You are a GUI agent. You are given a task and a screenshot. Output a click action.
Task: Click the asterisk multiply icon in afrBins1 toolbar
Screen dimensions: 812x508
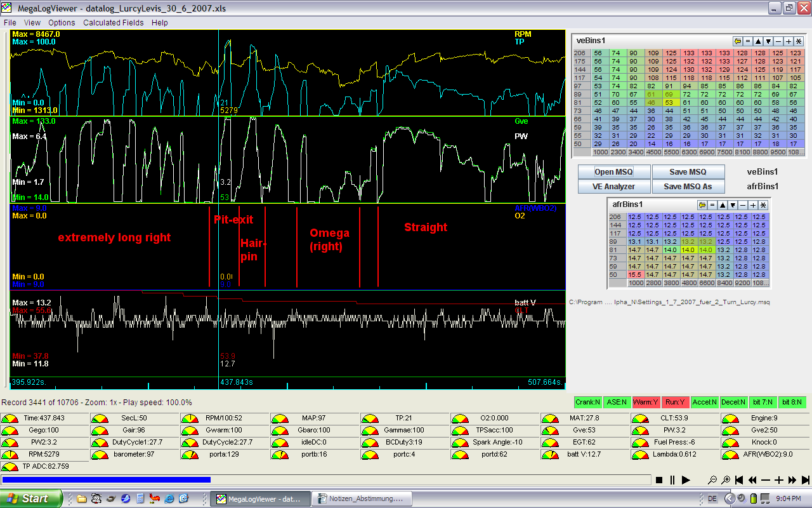[763, 205]
